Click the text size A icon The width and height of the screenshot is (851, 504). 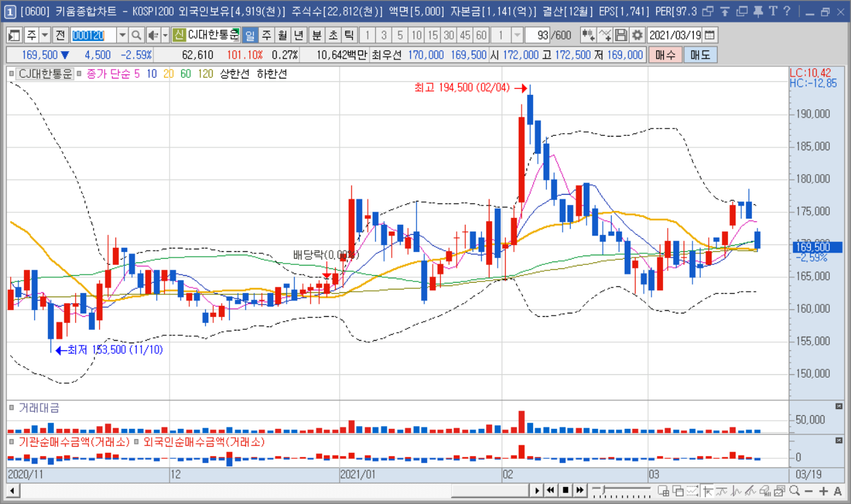click(x=837, y=490)
